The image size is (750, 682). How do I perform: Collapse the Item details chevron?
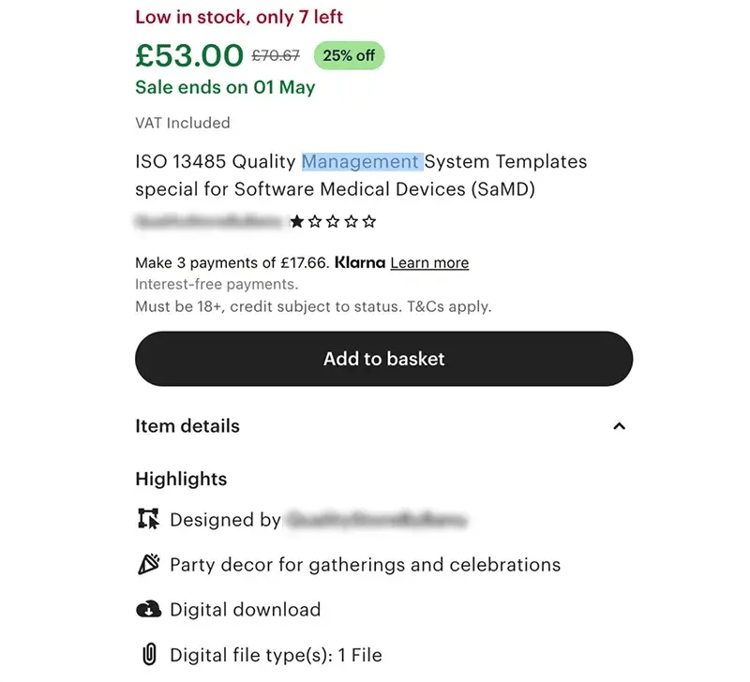pyautogui.click(x=619, y=426)
